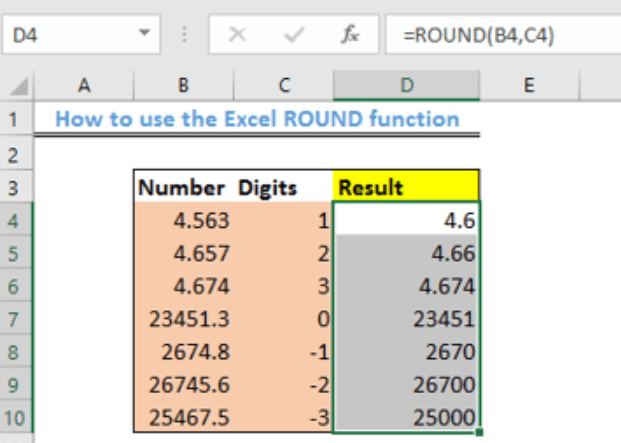This screenshot has height=443, width=621.
Task: Select Digits cell with value 2
Action: pos(283,253)
